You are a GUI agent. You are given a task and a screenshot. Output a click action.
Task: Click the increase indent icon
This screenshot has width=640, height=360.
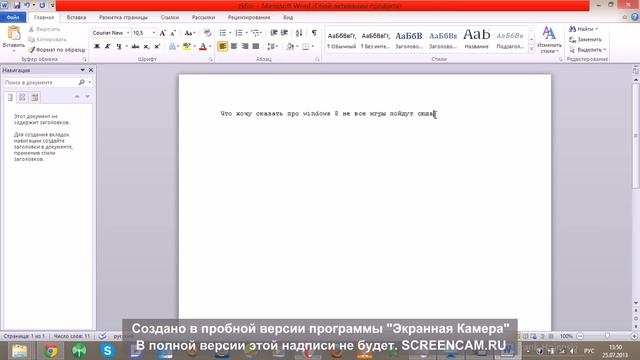284,33
